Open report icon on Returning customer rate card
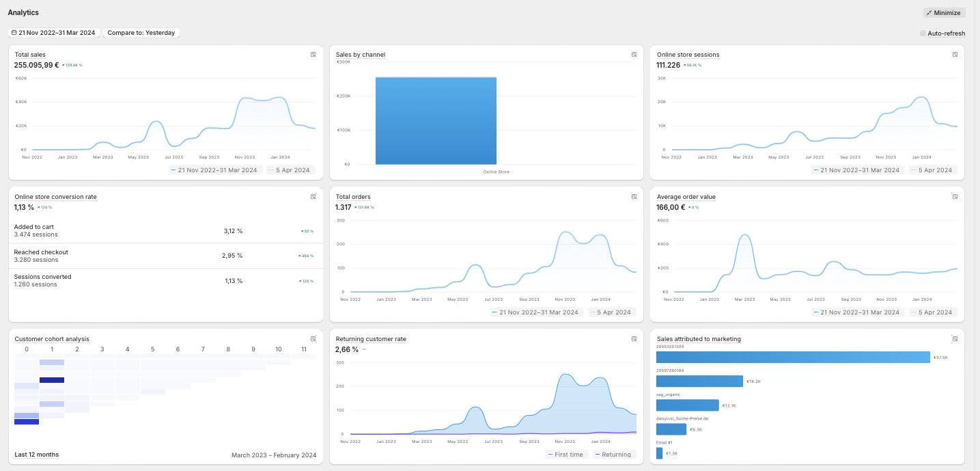Screen dimensions: 980x471 634,339
